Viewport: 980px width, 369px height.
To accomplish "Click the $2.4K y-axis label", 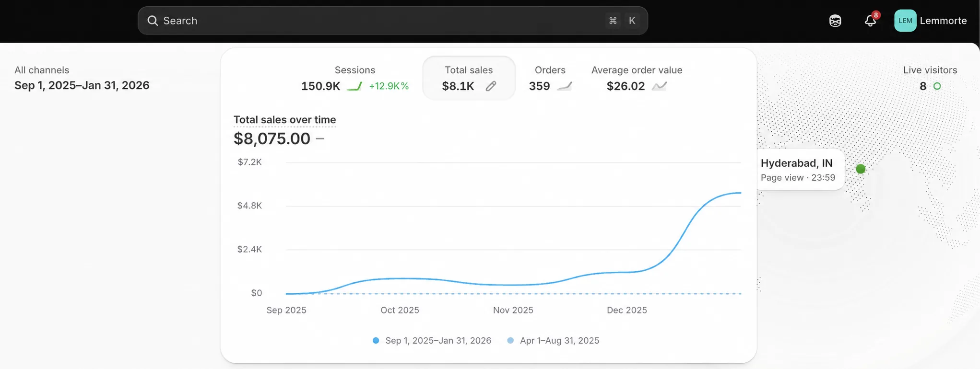I will [249, 249].
